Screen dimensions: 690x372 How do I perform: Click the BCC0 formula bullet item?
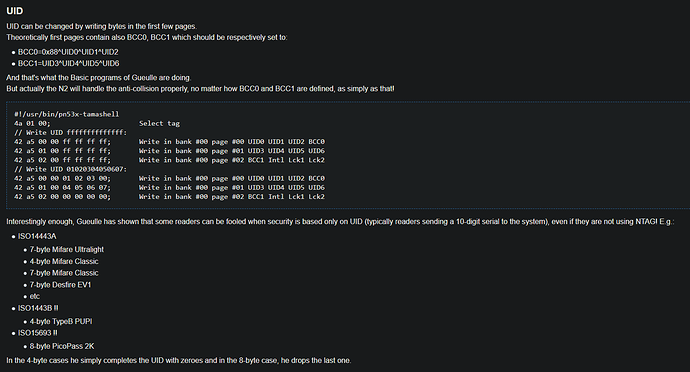(x=68, y=52)
